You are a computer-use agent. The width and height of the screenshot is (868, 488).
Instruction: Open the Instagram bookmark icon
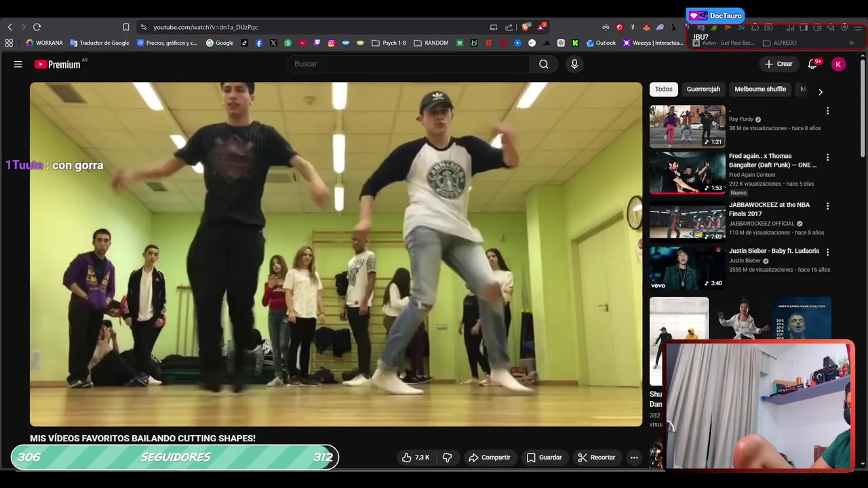click(x=331, y=43)
